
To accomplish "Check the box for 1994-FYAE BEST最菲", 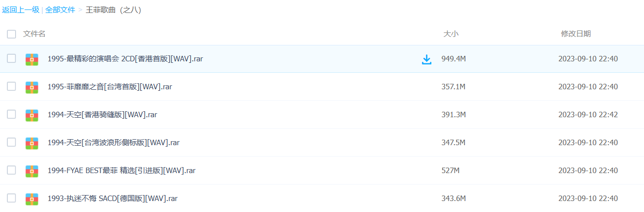I will 11,170.
